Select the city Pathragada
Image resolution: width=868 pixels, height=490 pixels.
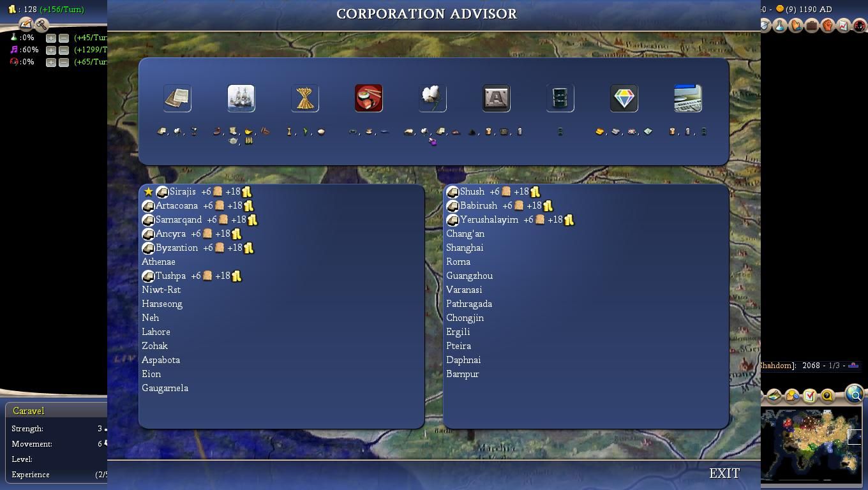pos(469,304)
